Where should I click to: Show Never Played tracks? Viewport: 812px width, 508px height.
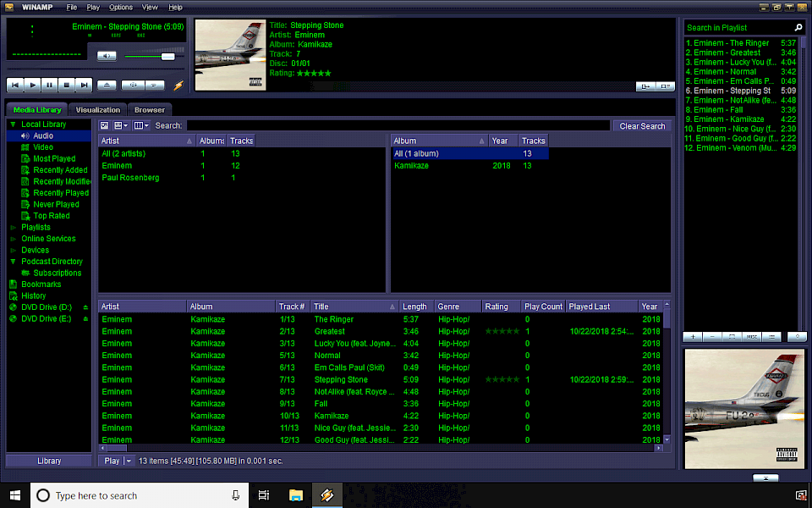(57, 204)
